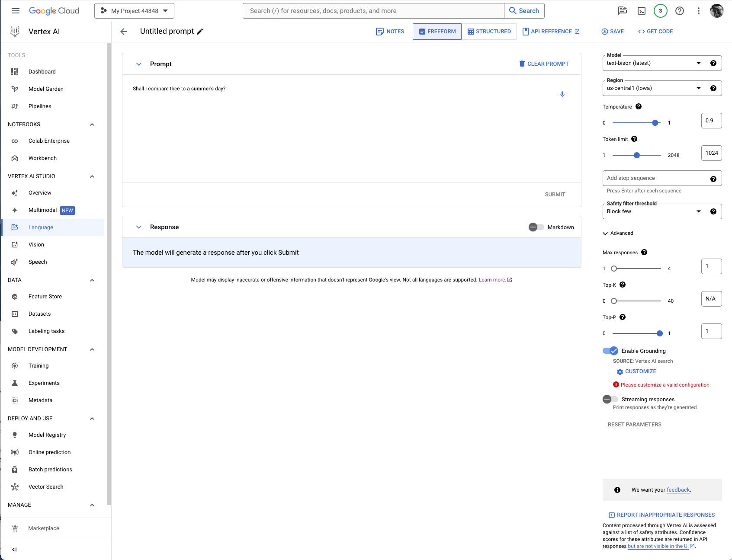Adjust the Top-P slider handle
Image resolution: width=732 pixels, height=560 pixels.
click(659, 333)
